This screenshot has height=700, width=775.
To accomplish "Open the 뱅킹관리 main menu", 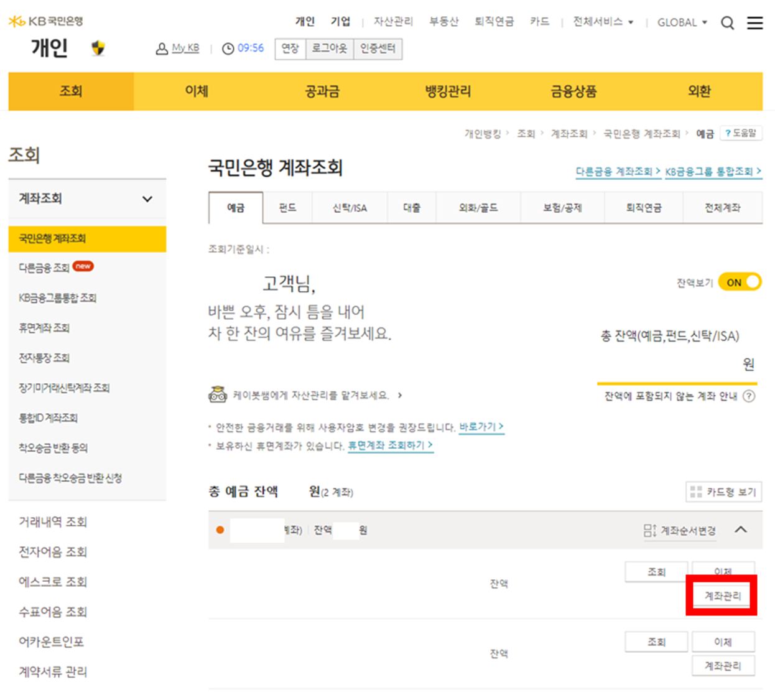I will [x=448, y=91].
